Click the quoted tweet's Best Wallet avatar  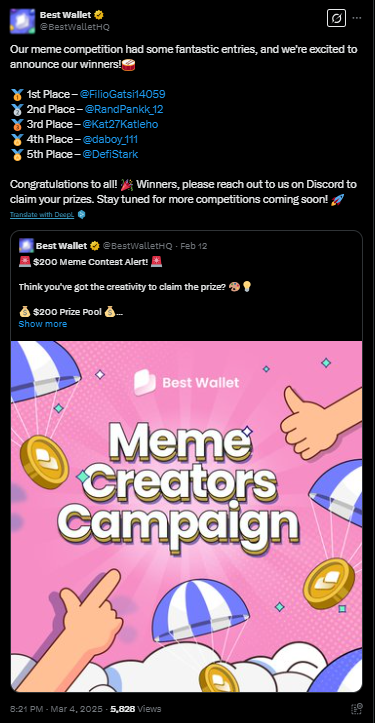tap(26, 246)
